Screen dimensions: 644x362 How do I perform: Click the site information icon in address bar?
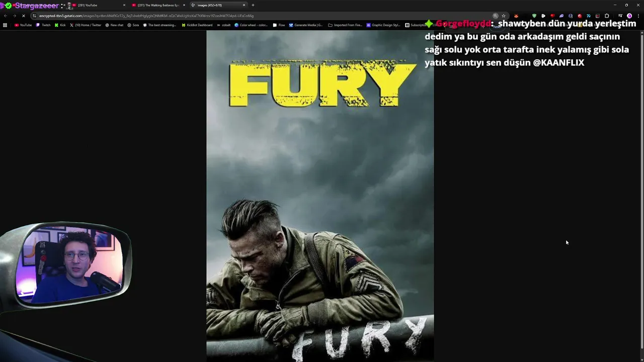35,16
